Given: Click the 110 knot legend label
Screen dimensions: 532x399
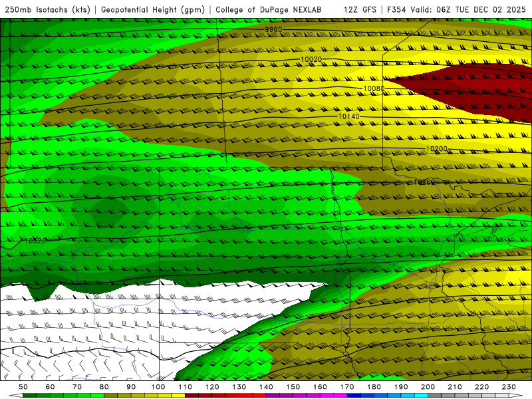Looking at the screenshot, I should point(186,387).
